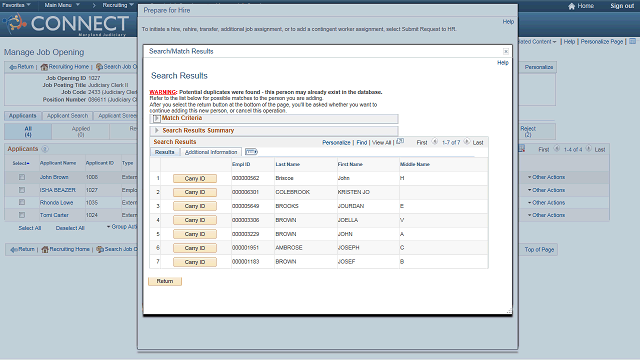
Task: Open the Group Actions dropdown
Action: 122,227
